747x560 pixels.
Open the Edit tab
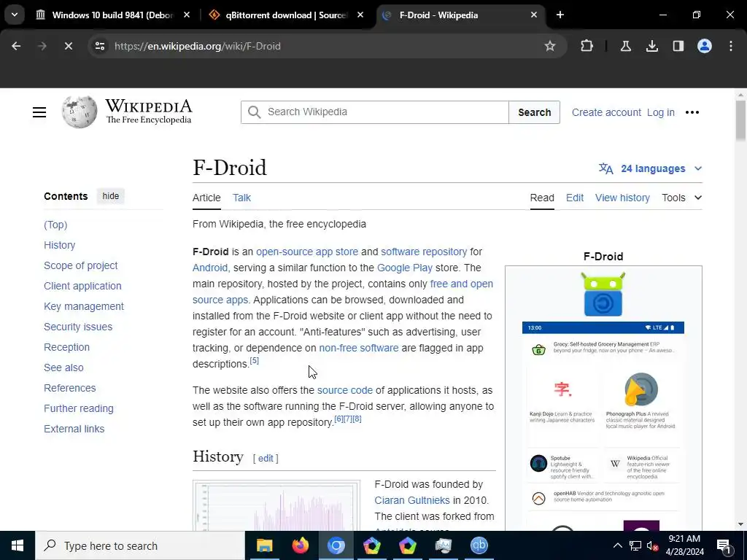575,198
